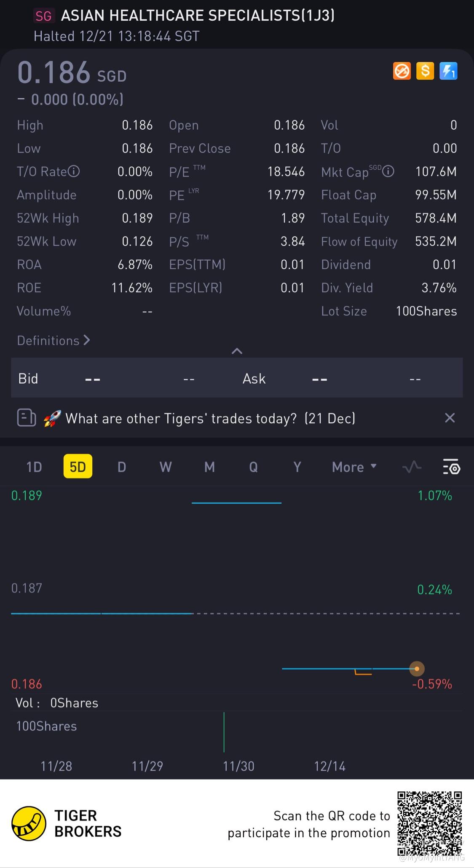
Task: Tap the Bid and Ask quote row
Action: tap(237, 378)
